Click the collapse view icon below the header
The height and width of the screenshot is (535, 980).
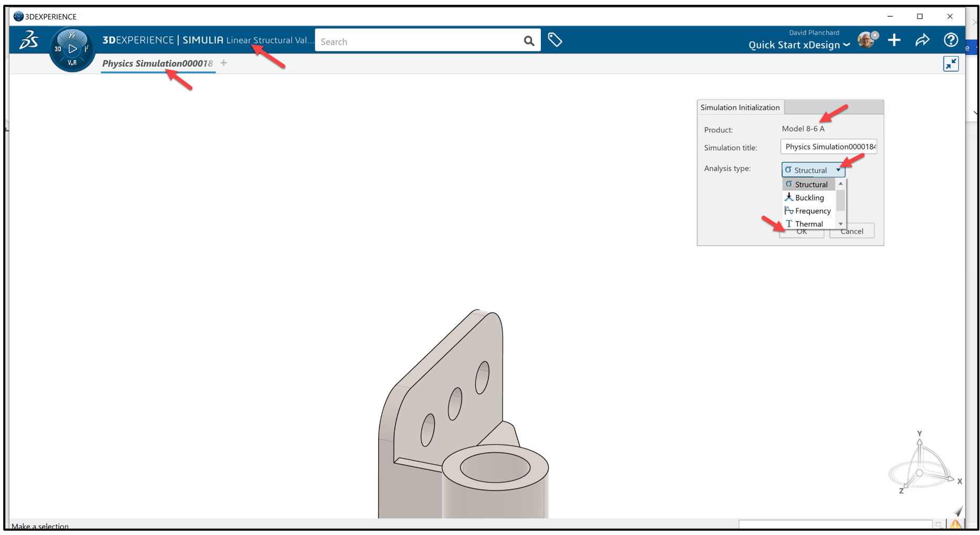pyautogui.click(x=951, y=64)
